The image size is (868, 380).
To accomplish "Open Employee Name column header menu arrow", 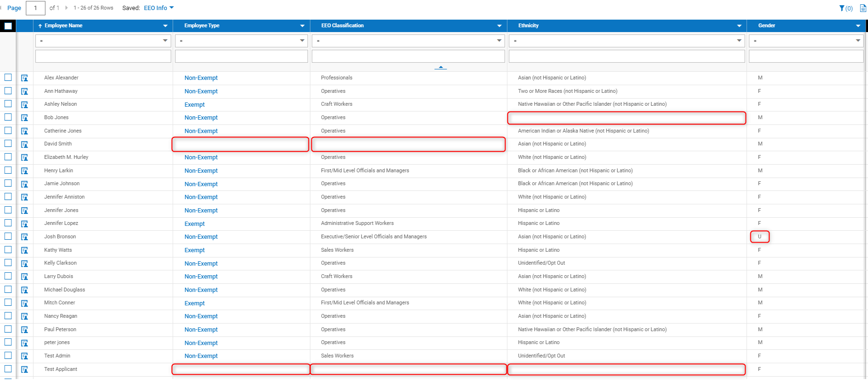I will (165, 26).
